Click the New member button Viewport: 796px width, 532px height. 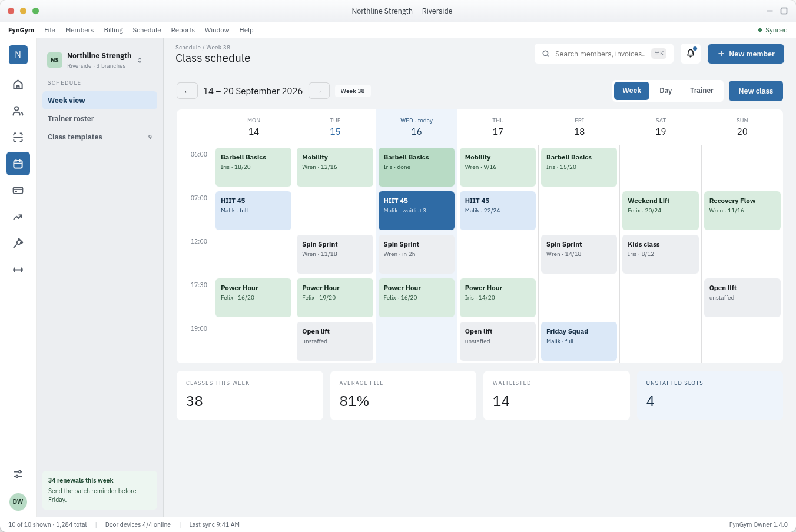pos(746,54)
